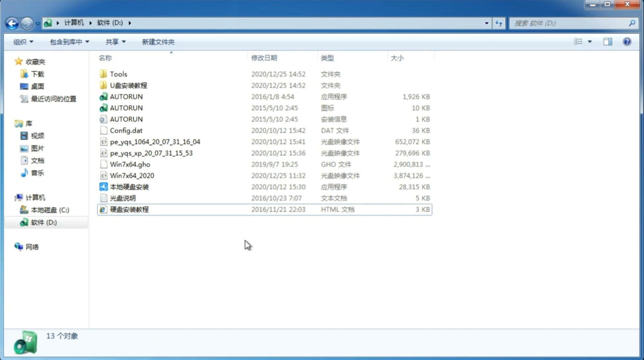Open pe_yqs_xp disc image file
This screenshot has height=360, width=644.
point(151,153)
